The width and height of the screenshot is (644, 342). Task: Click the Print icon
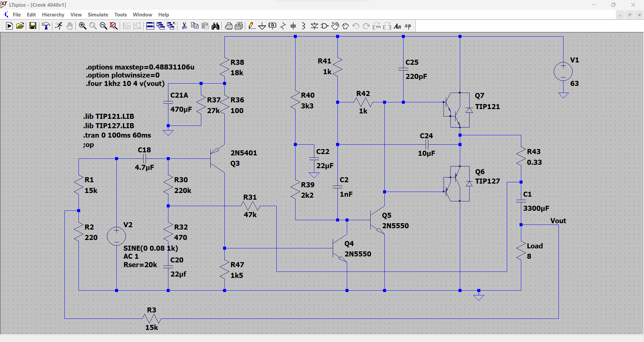(x=229, y=26)
